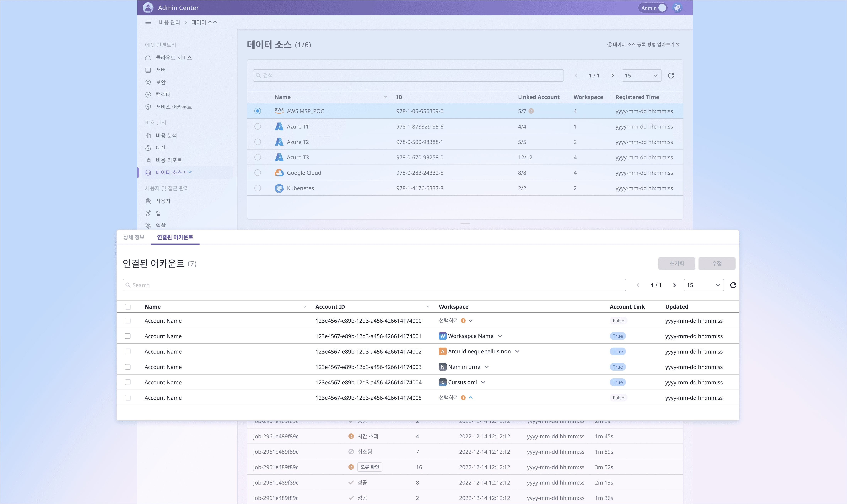Click the warning icon beside 5/7
The width and height of the screenshot is (847, 504).
click(x=531, y=111)
